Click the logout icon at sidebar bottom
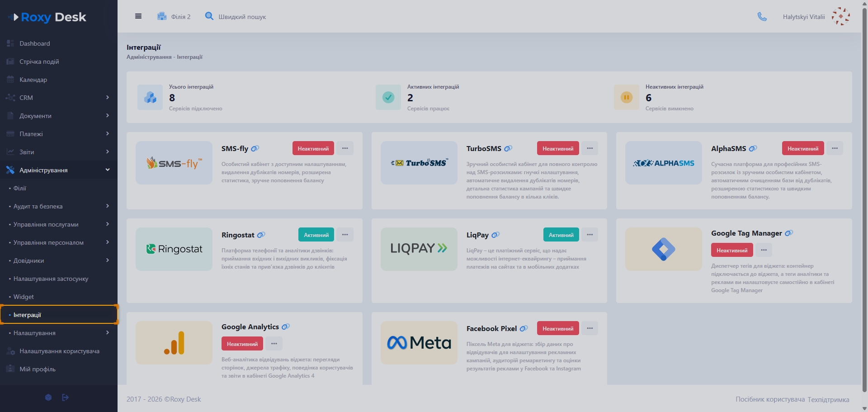 click(66, 398)
